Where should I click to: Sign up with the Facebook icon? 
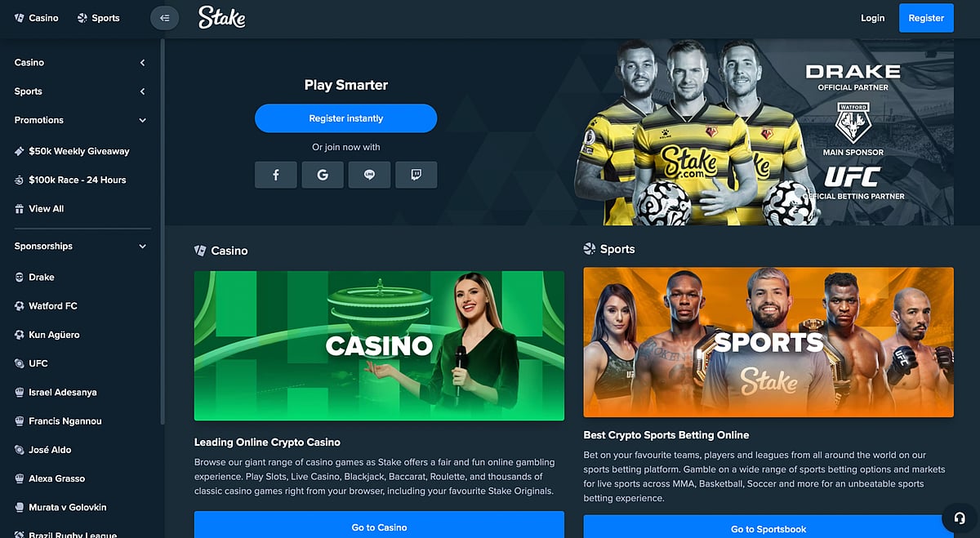tap(276, 175)
